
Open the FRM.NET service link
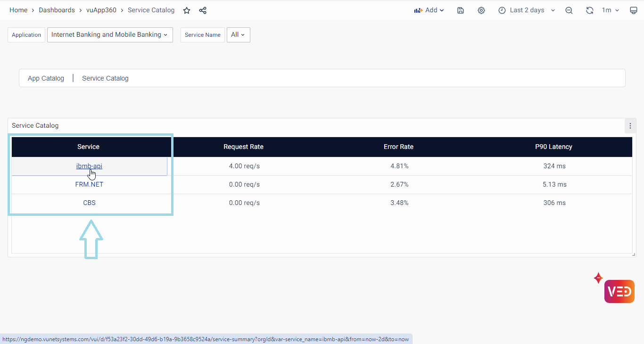pos(89,184)
